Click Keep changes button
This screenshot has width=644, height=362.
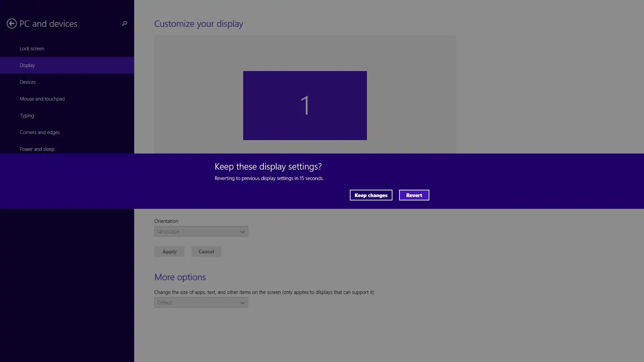pyautogui.click(x=371, y=195)
